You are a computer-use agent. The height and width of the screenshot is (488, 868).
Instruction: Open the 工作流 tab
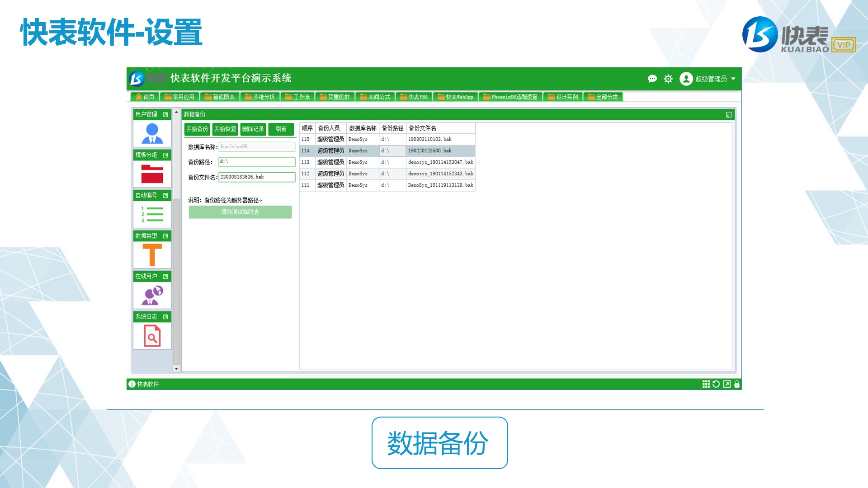click(x=297, y=97)
